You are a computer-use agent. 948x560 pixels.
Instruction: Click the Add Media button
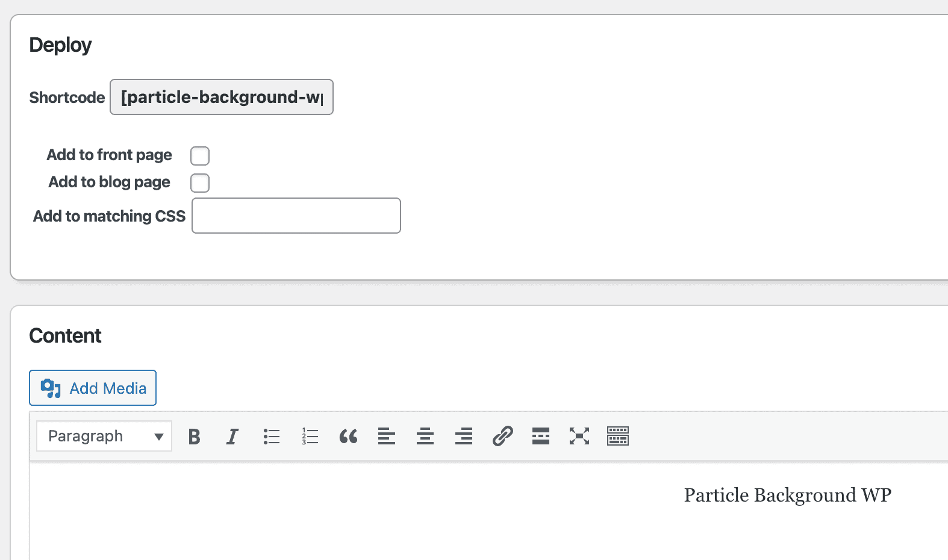(x=93, y=388)
